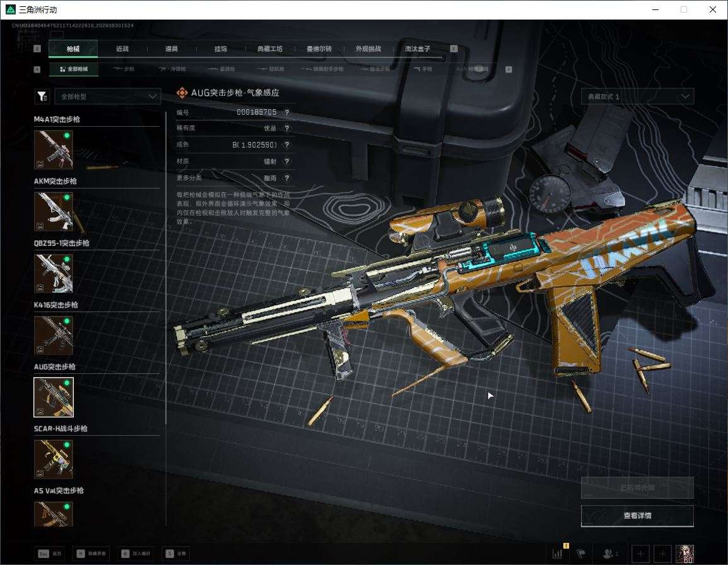Select the AKM突击步枪 skin thumbnail
The height and width of the screenshot is (565, 728).
coord(54,211)
